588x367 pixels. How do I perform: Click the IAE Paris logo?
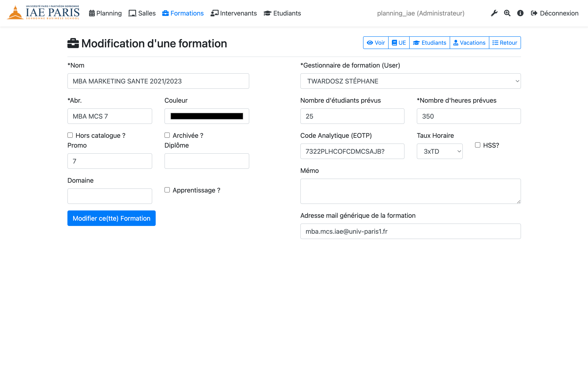[x=43, y=12]
